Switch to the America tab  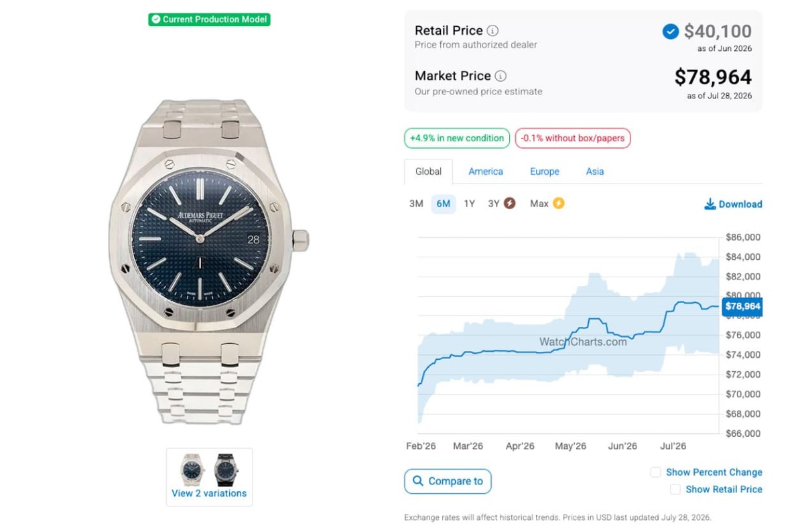(x=486, y=172)
